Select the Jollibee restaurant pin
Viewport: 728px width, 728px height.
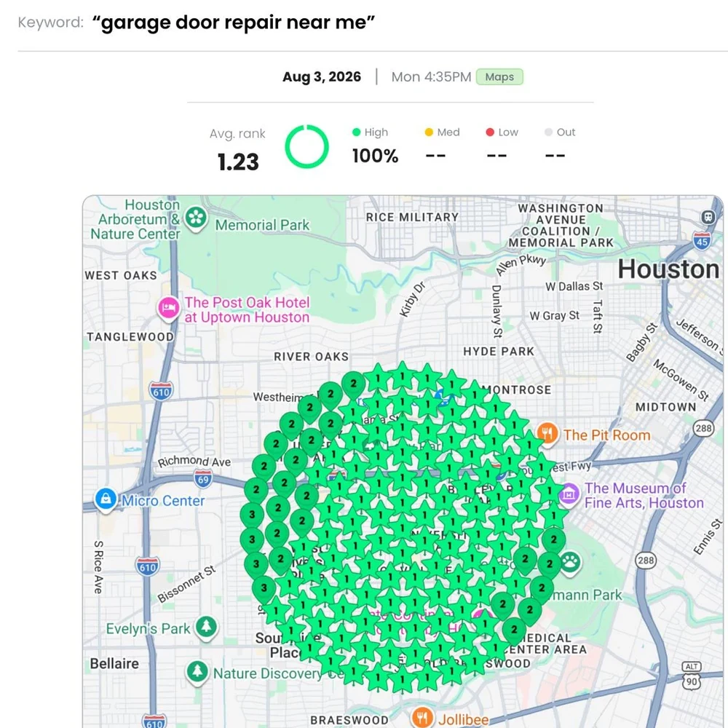click(422, 717)
